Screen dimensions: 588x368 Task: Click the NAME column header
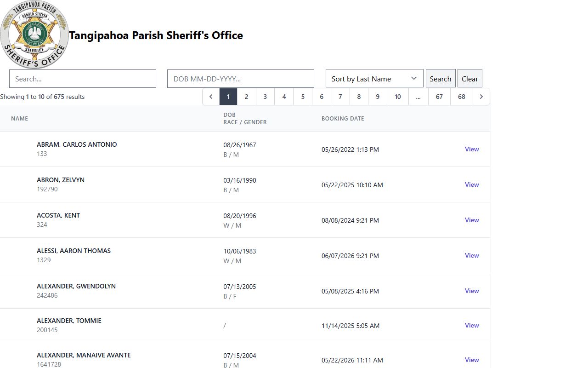pos(19,119)
